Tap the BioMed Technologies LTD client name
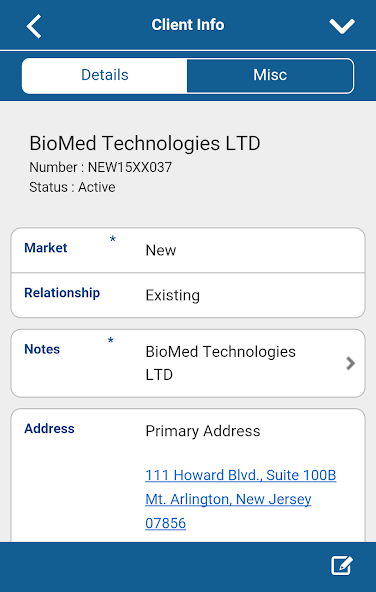This screenshot has height=592, width=376. tap(145, 143)
